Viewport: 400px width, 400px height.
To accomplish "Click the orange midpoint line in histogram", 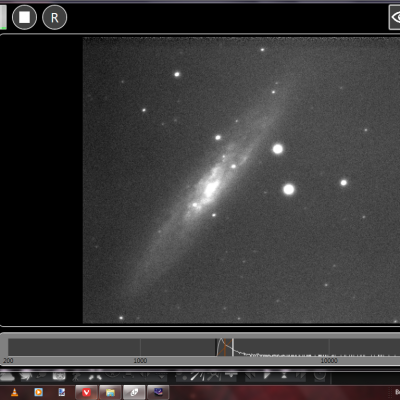I will pyautogui.click(x=225, y=347).
